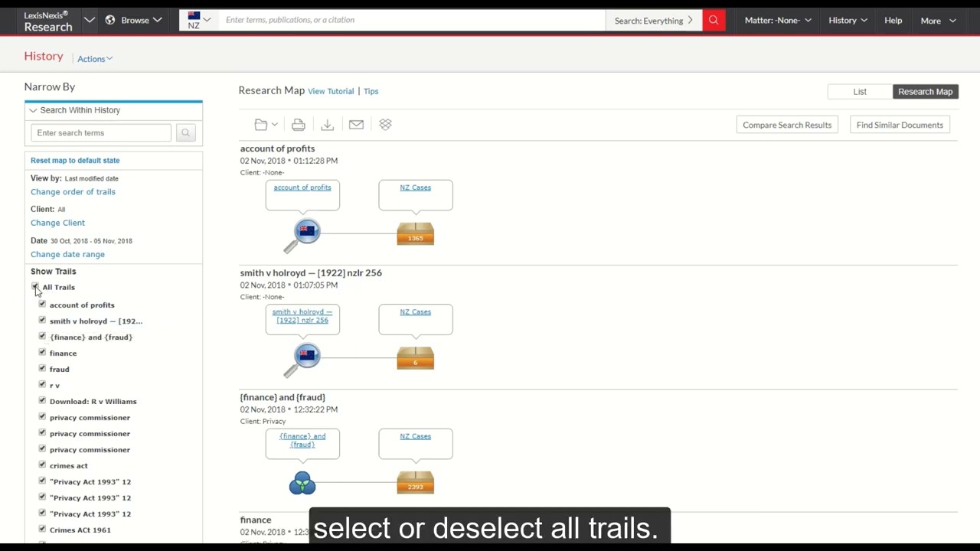Open the Help menu
Image resolution: width=980 pixels, height=551 pixels.
[893, 20]
